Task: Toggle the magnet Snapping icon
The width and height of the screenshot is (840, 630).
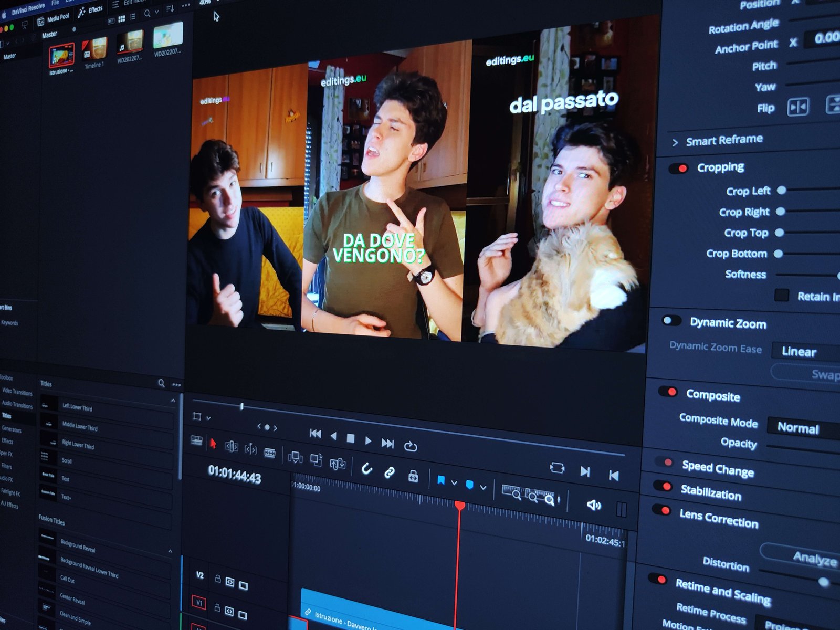Action: 367,468
